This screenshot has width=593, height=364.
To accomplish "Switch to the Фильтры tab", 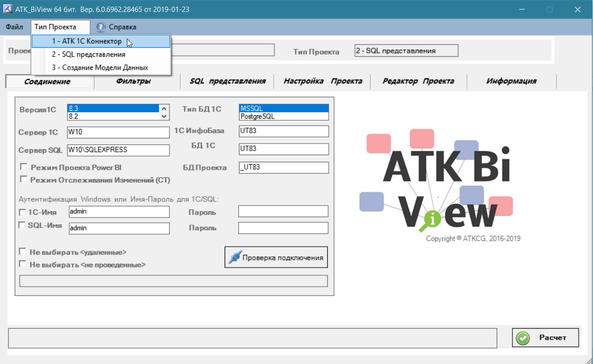I will 134,82.
